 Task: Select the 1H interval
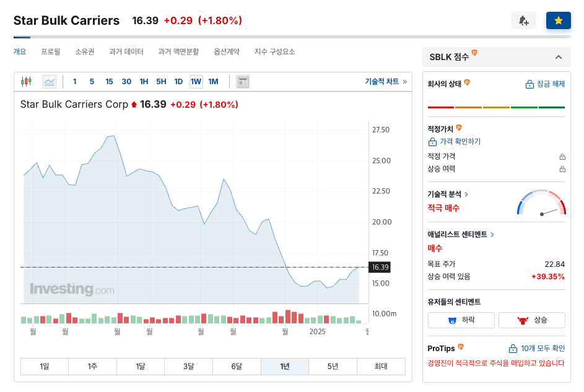[144, 82]
